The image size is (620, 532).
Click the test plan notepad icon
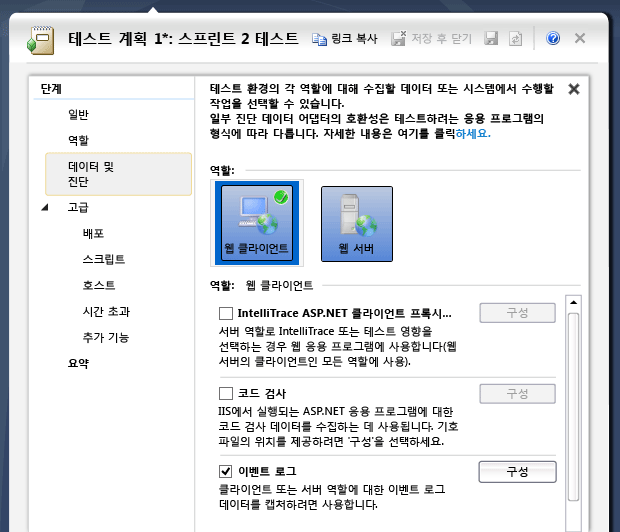pos(40,40)
